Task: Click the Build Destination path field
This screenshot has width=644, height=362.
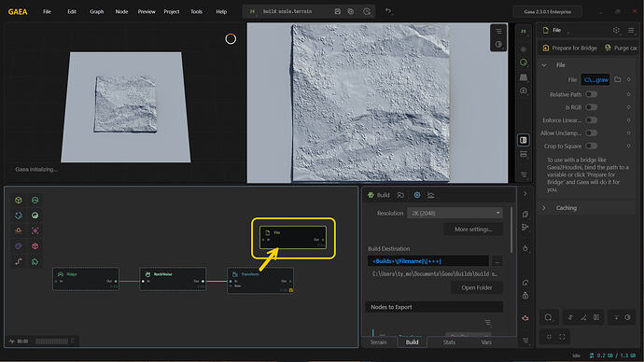Action: 428,261
